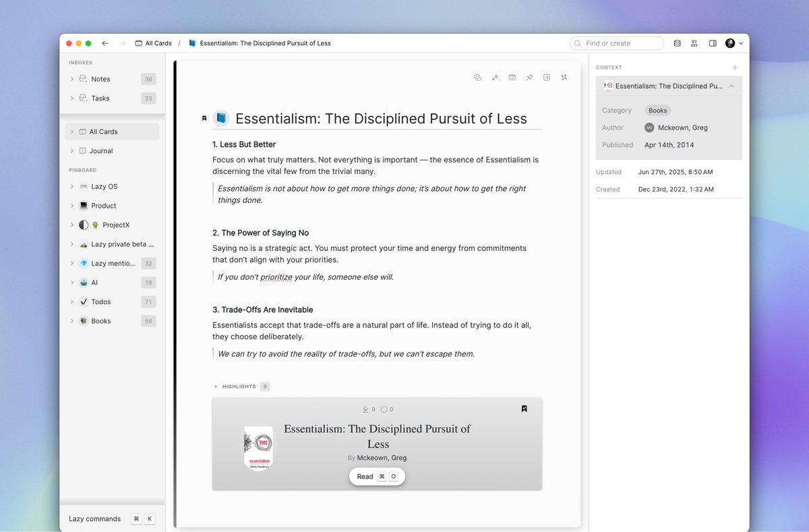
Task: Click the quote 'If you don't prioritize your life'
Action: (305, 276)
